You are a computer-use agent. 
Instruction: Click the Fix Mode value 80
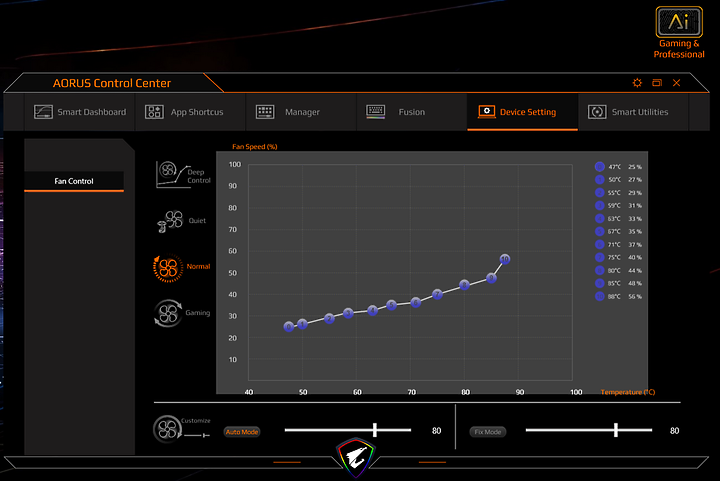point(674,431)
